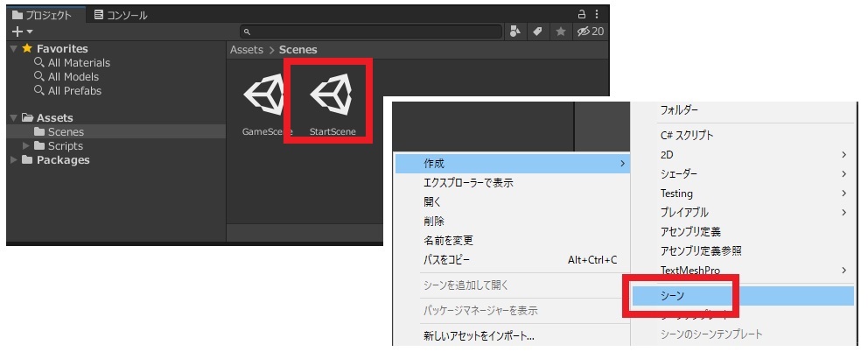This screenshot has width=868, height=359.
Task: Click the search by label tag icon
Action: tap(537, 32)
